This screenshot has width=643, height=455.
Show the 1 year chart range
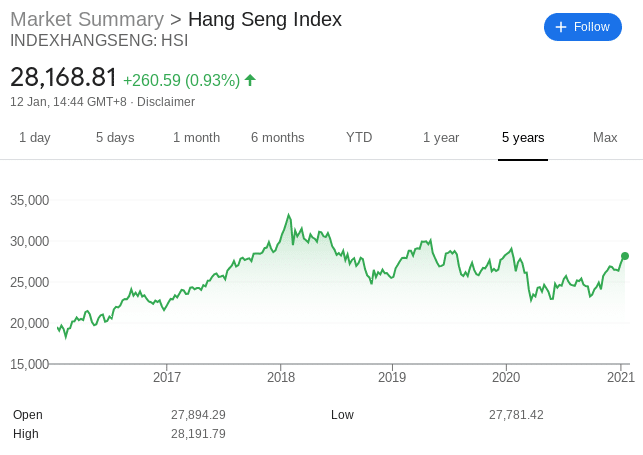(441, 137)
